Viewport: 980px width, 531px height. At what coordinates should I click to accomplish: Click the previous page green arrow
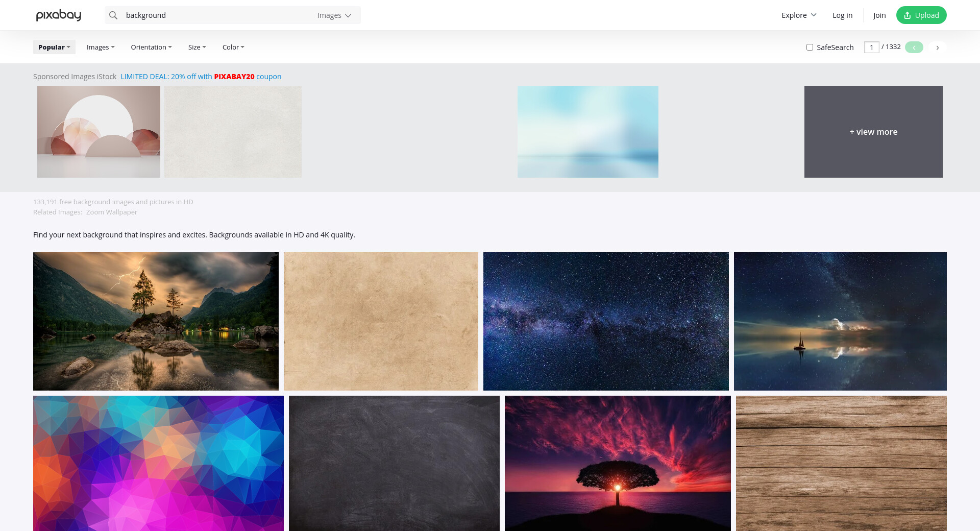pyautogui.click(x=914, y=47)
